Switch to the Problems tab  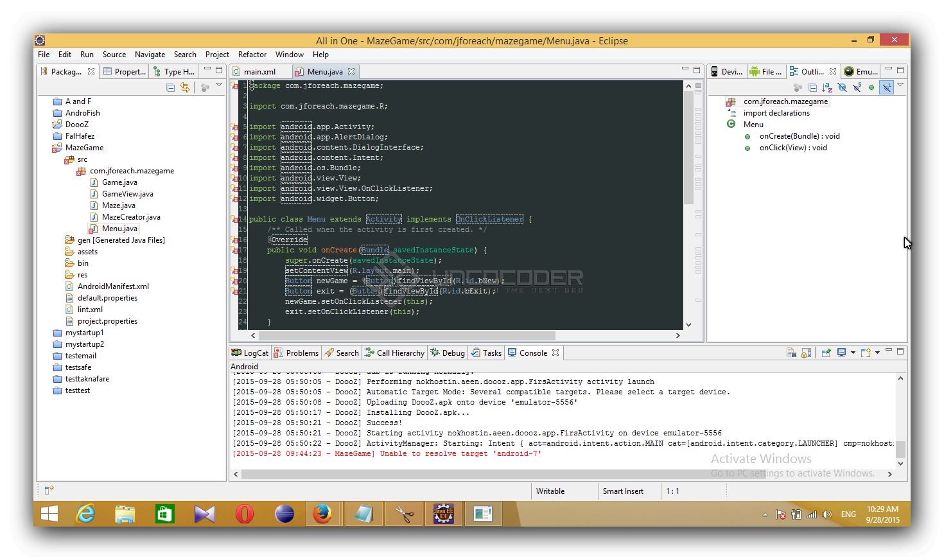coord(296,353)
